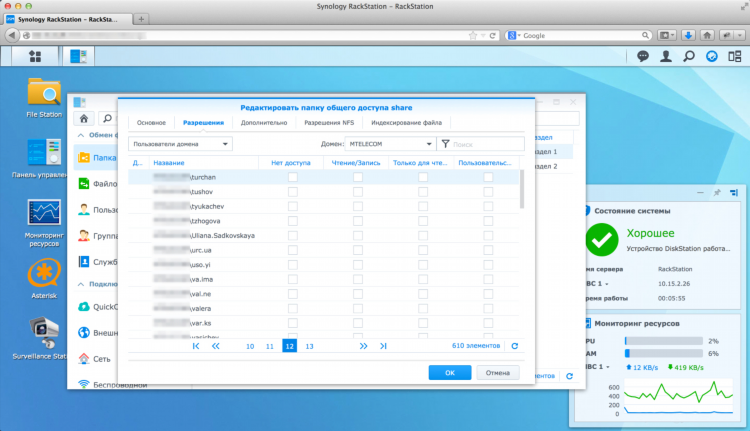Switch to Control Panel taskbar icon

click(x=78, y=56)
